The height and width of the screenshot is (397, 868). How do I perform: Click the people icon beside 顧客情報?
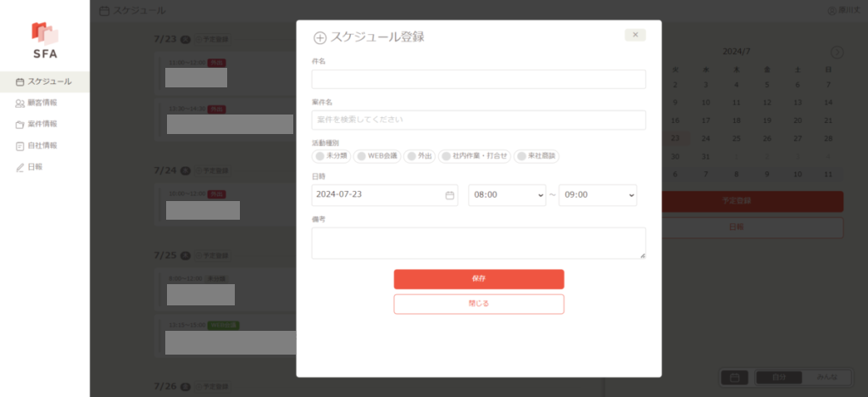pyautogui.click(x=20, y=103)
